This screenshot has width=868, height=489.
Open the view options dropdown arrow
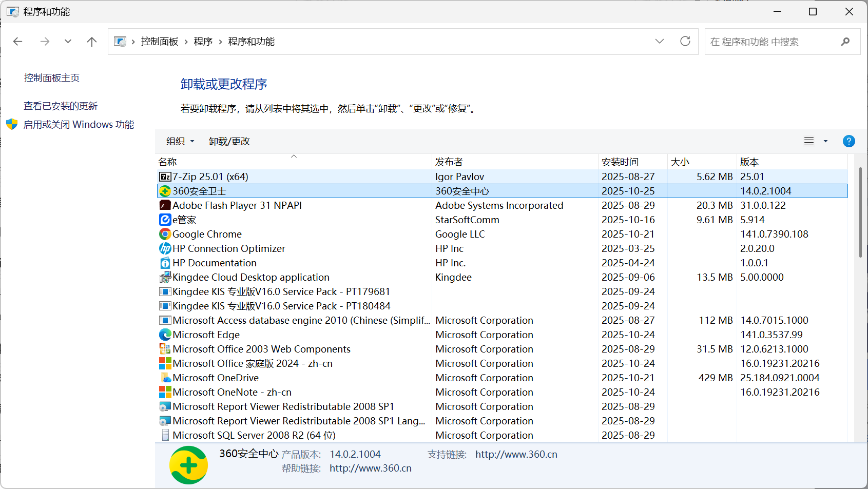tap(826, 141)
